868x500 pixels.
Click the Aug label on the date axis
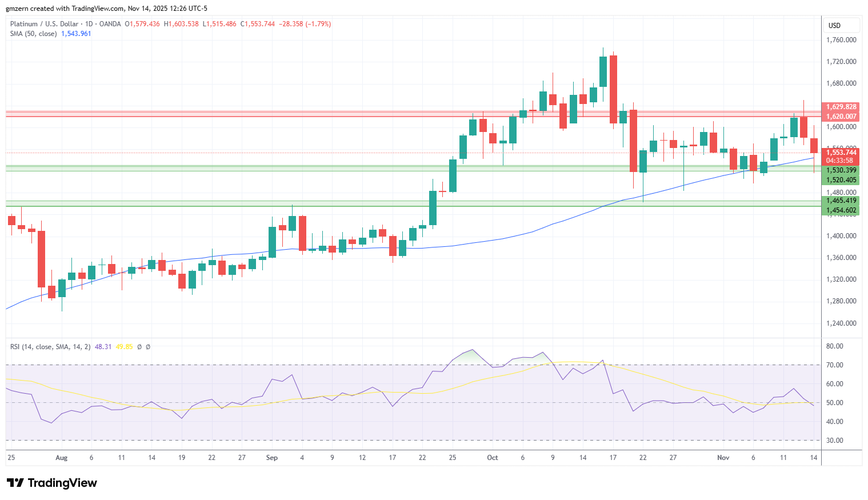61,458
